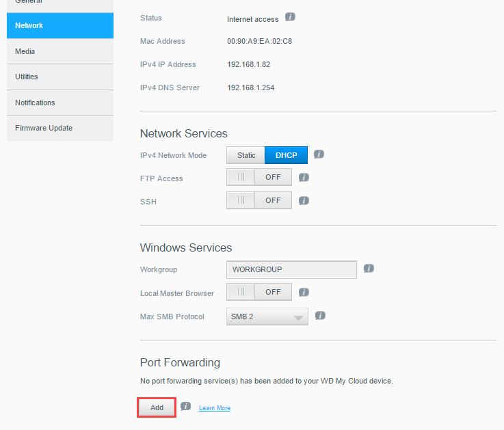
Task: Toggle the FTP Access switch
Action: coord(259,177)
